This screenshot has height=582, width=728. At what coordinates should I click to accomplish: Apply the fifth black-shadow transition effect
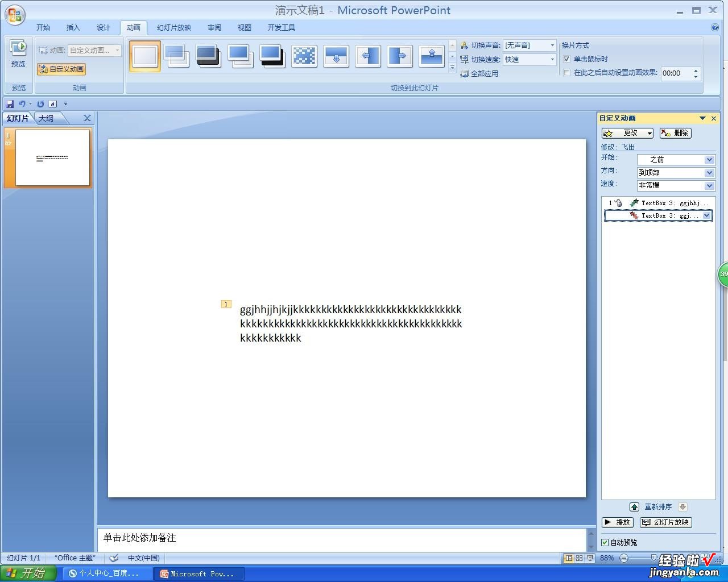[x=272, y=56]
